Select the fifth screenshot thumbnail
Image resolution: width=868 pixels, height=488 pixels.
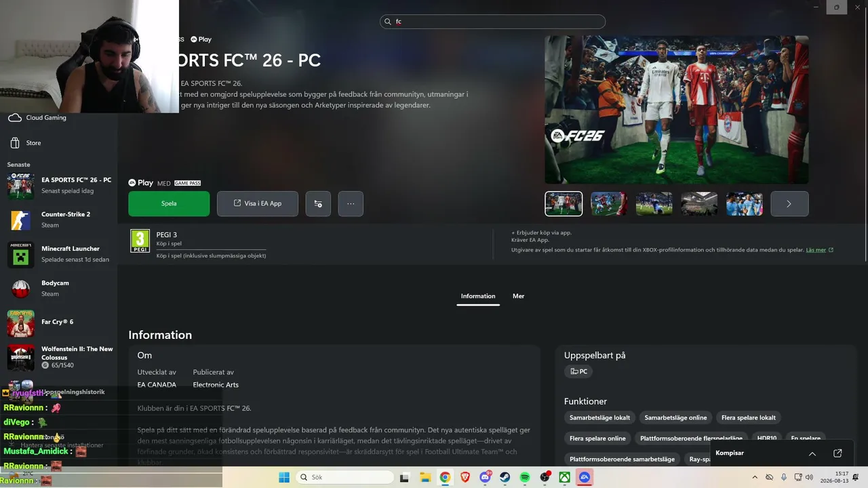(745, 203)
